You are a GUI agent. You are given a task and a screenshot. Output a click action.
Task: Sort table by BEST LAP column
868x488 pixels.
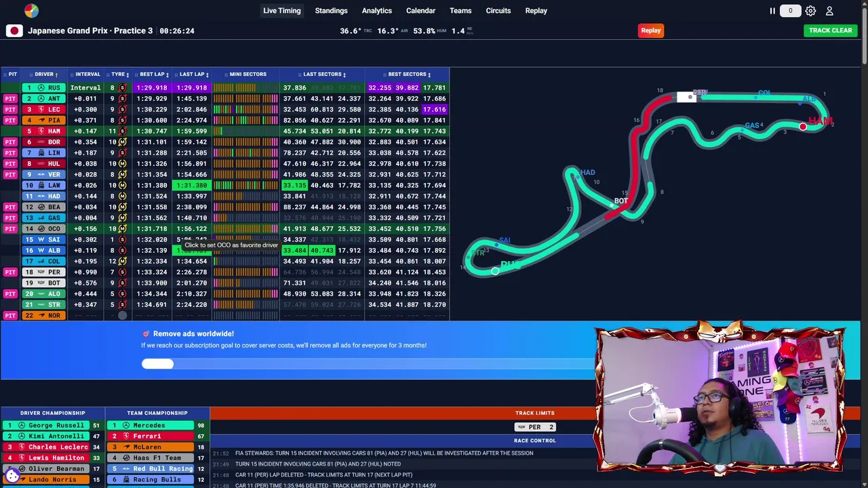(x=154, y=75)
